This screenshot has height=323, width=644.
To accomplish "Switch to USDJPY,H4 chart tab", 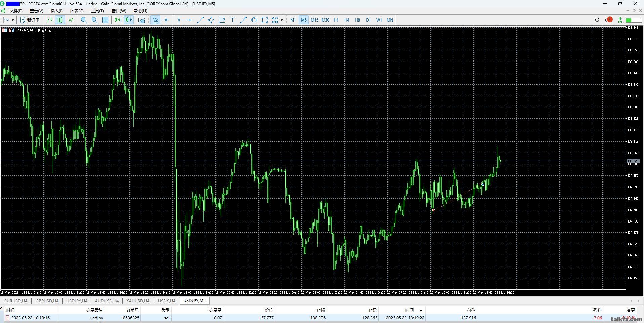I will (x=77, y=301).
